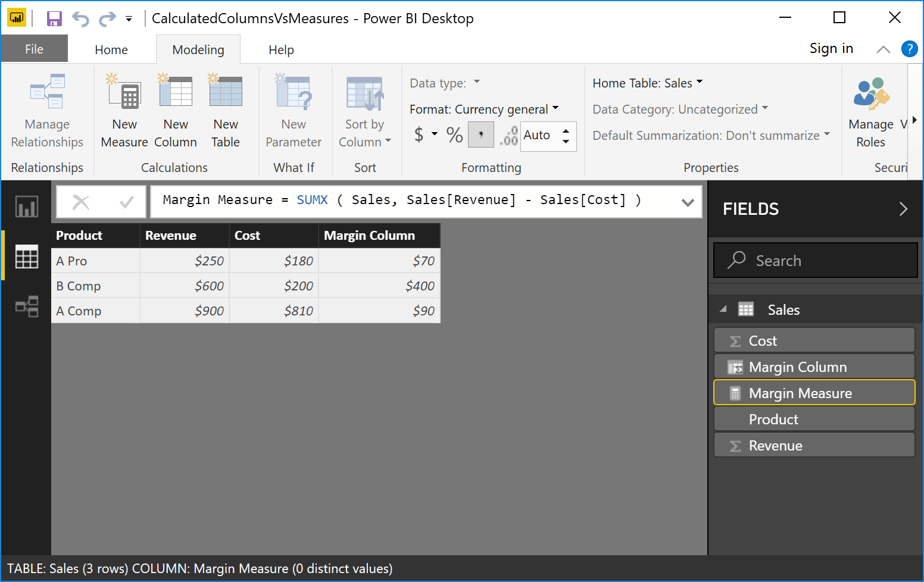924x582 pixels.
Task: Select the A Pro product cell
Action: pyautogui.click(x=96, y=261)
